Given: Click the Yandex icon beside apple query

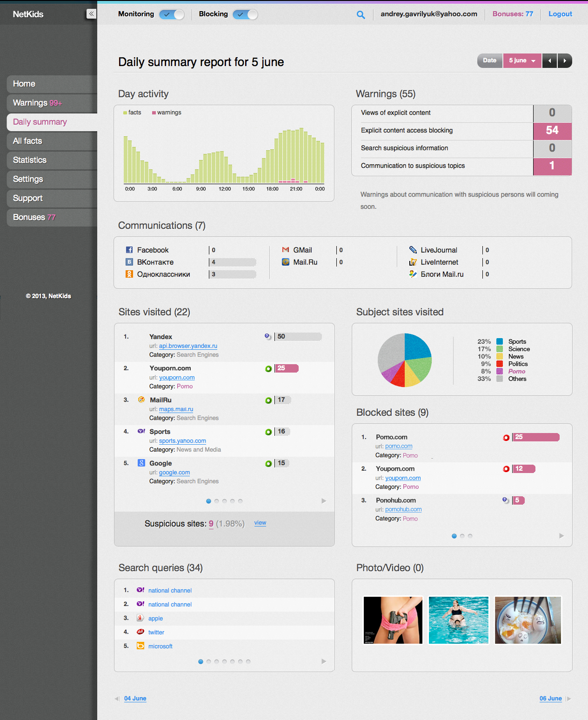Looking at the screenshot, I should pyautogui.click(x=140, y=618).
